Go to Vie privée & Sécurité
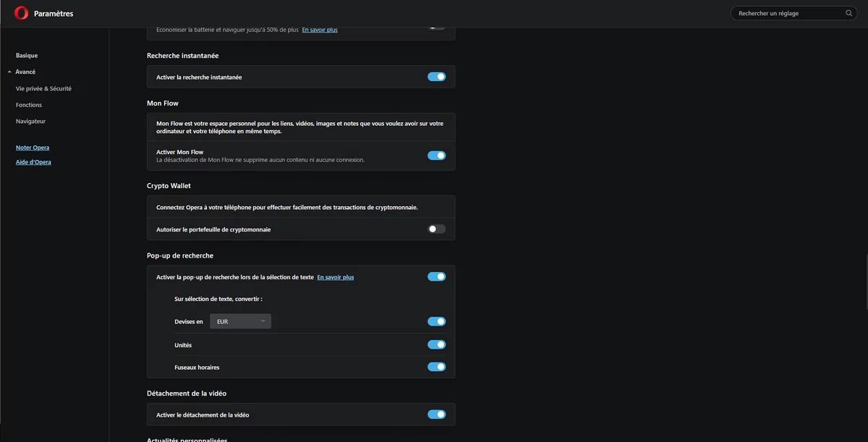868x442 pixels. pos(43,88)
